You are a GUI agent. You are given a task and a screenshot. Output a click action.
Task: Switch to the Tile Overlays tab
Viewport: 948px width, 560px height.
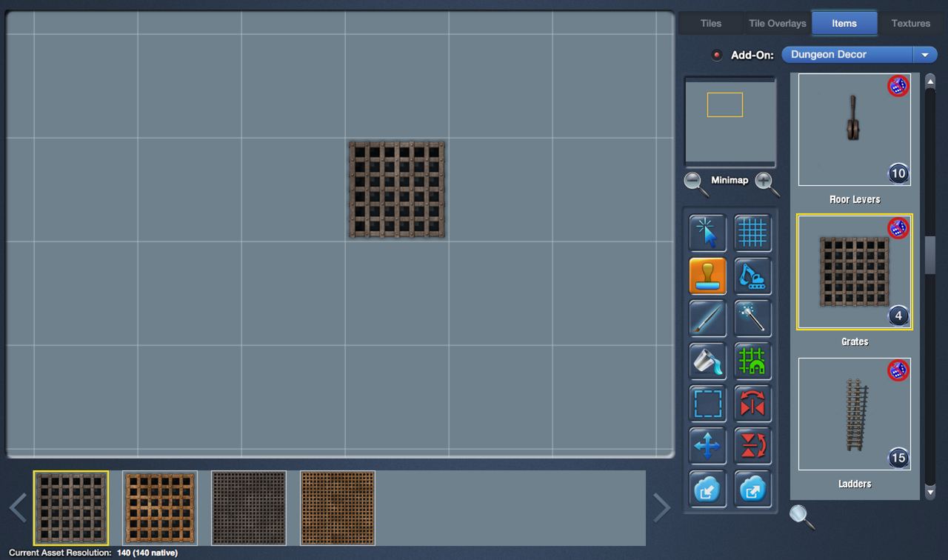[777, 23]
